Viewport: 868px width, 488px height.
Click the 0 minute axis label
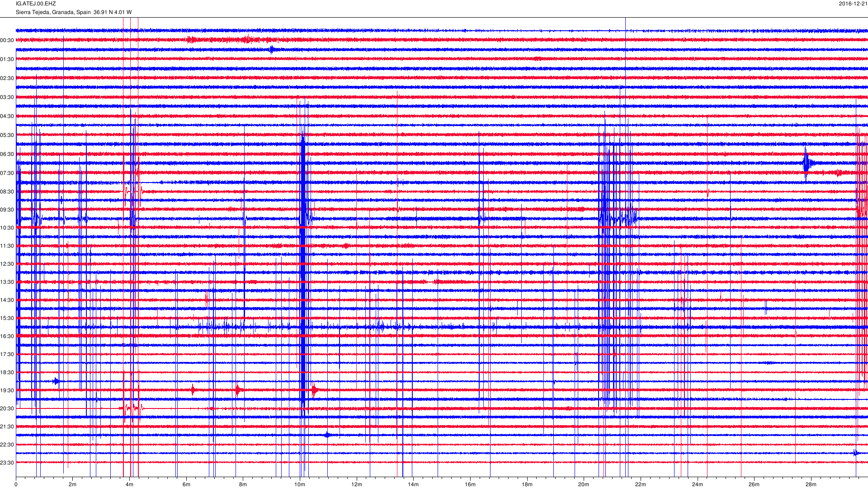point(16,484)
